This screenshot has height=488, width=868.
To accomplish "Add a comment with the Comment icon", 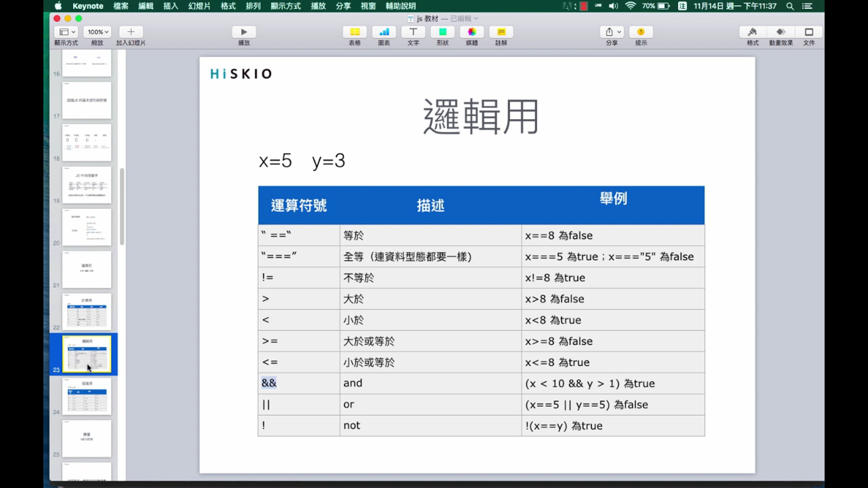I will [501, 32].
